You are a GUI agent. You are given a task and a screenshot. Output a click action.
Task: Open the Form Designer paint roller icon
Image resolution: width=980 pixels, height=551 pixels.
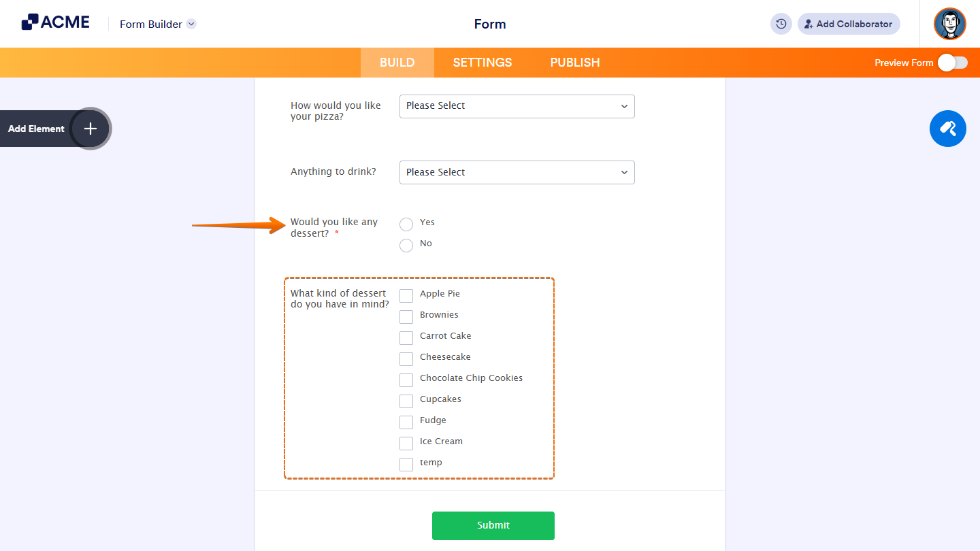point(947,129)
